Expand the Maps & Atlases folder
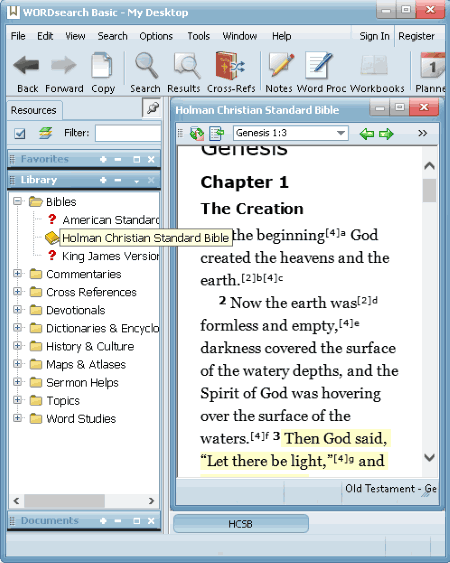Viewport: 450px width, 563px height. click(x=17, y=364)
